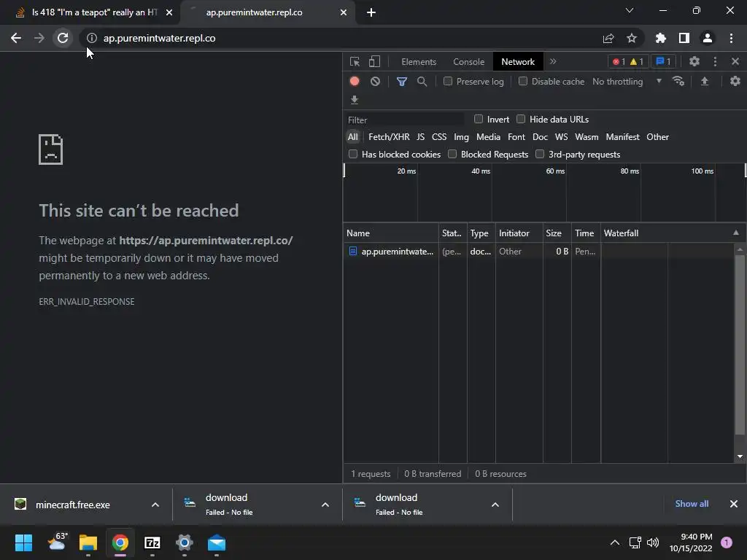Clear the network log
The height and width of the screenshot is (560, 747).
376,82
